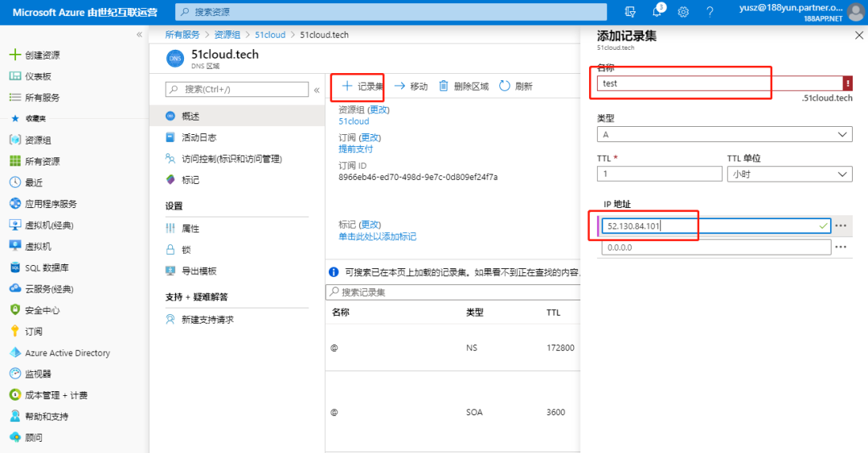Click prepaid subscription (提前支付) link

(x=355, y=149)
